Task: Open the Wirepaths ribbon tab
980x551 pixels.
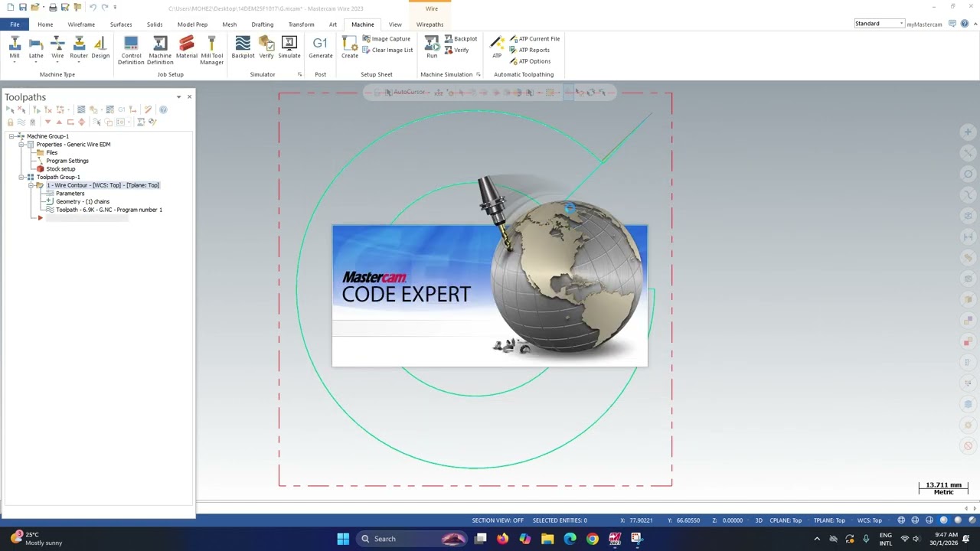Action: pyautogui.click(x=430, y=24)
